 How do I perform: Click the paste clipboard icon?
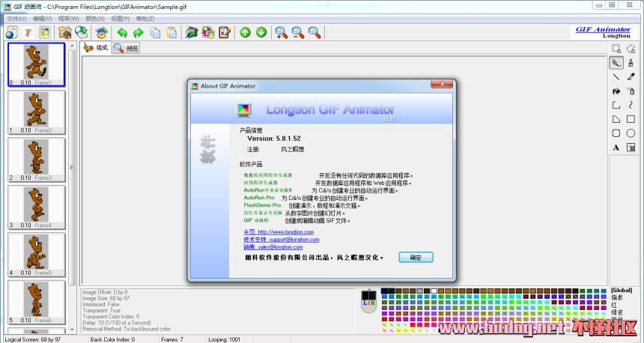172,32
